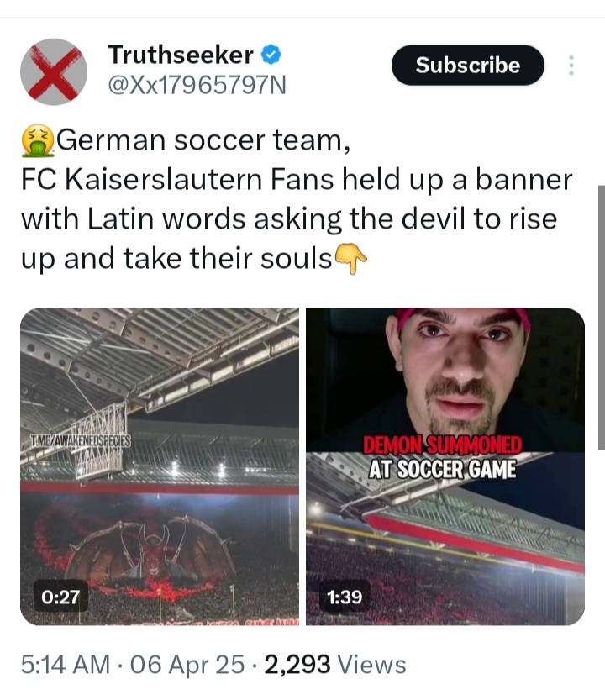Click the blue verified badge
This screenshot has height=700, width=605.
click(271, 55)
